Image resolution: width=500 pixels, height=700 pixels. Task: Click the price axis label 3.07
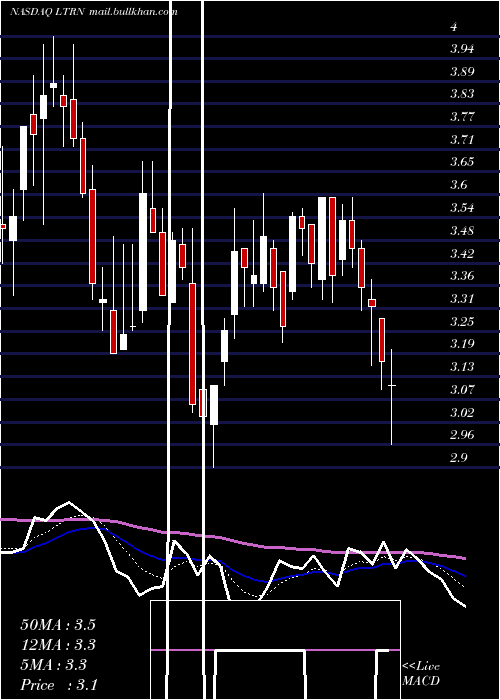click(x=462, y=390)
